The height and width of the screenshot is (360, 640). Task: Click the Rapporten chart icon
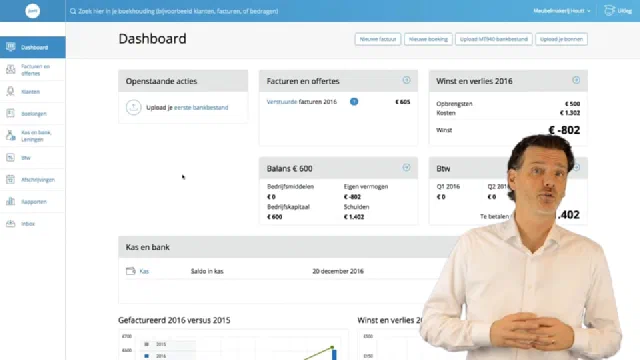(x=11, y=201)
